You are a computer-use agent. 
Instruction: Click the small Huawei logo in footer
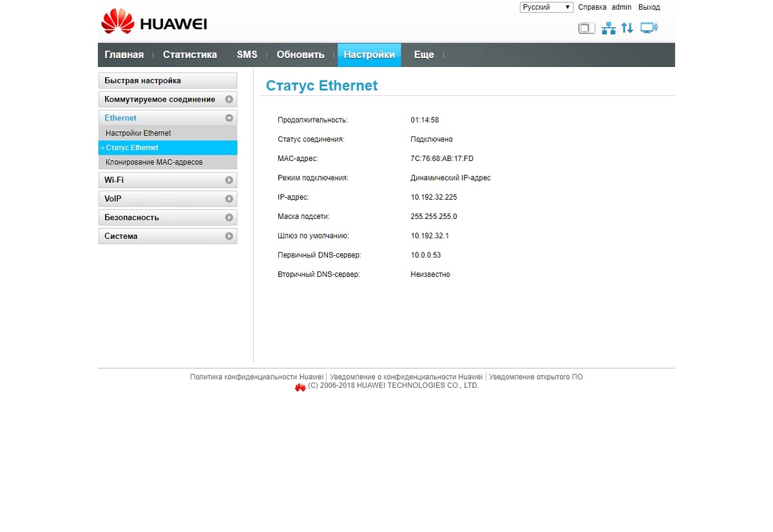pyautogui.click(x=300, y=387)
